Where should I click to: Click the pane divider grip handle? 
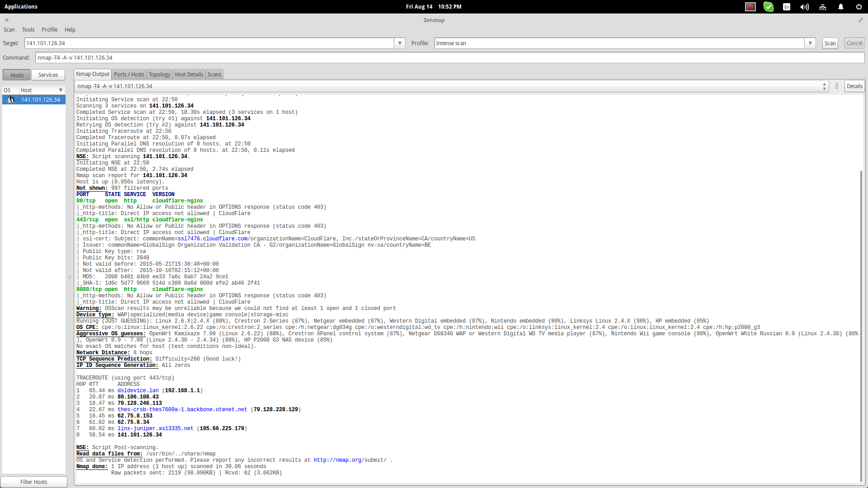pyautogui.click(x=70, y=277)
